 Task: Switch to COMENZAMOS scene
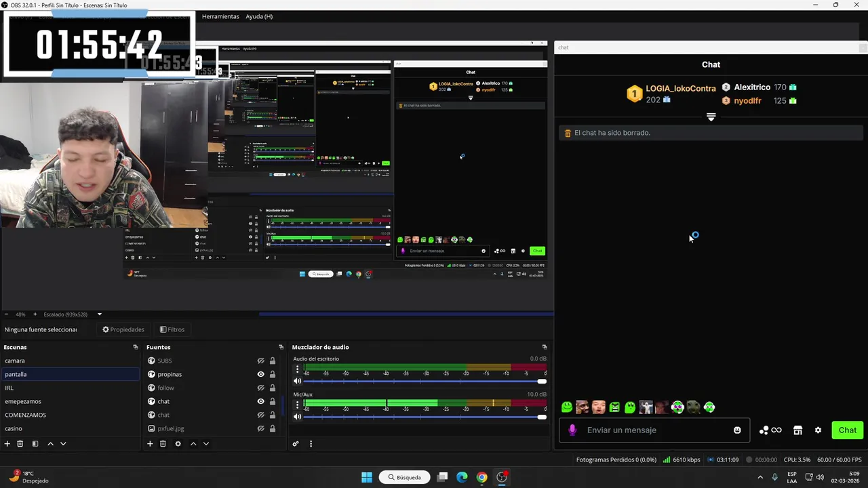coord(69,415)
